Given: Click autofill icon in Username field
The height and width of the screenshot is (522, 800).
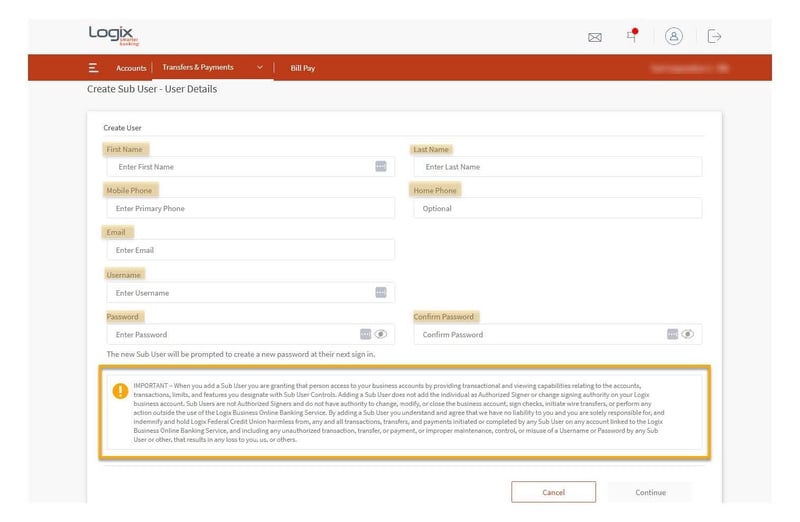Looking at the screenshot, I should [381, 292].
